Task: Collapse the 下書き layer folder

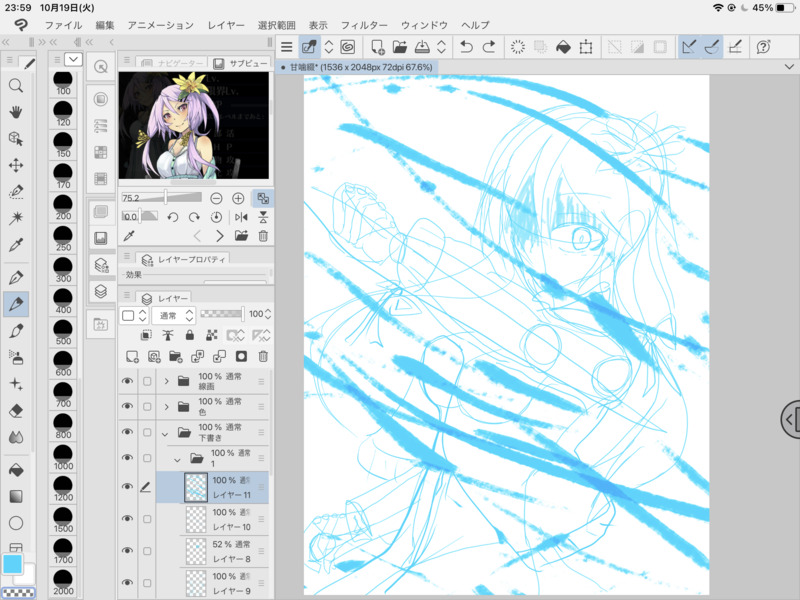Action: [x=166, y=433]
